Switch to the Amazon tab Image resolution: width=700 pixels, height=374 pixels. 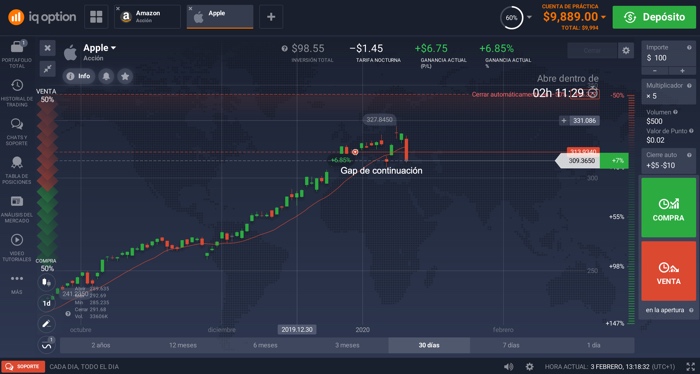(x=147, y=17)
